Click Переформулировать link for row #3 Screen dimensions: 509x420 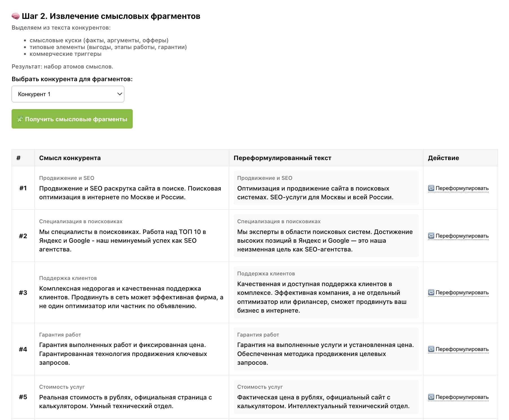coord(462,292)
